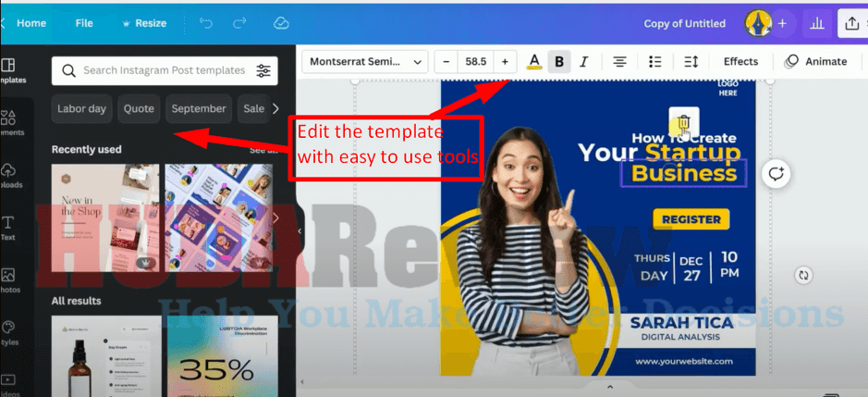Delete element with trash icon
Screen dimensions: 868x397
click(684, 122)
